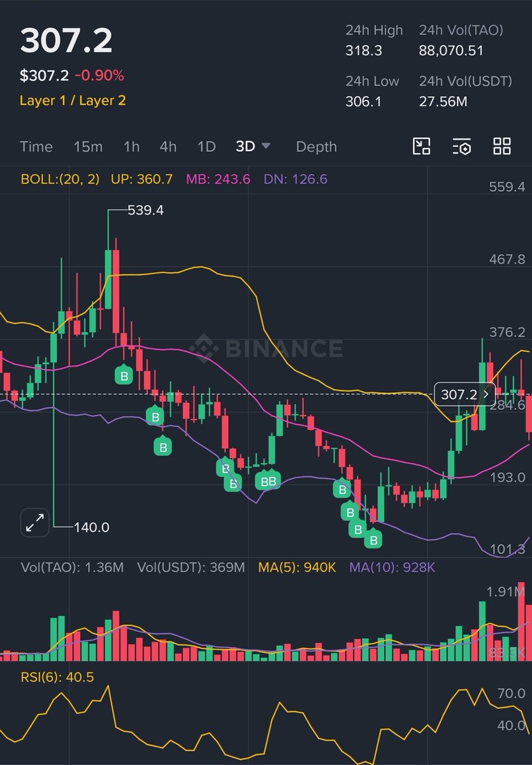Tap the DN: 126.6 band value
The width and height of the screenshot is (532, 765).
point(296,179)
